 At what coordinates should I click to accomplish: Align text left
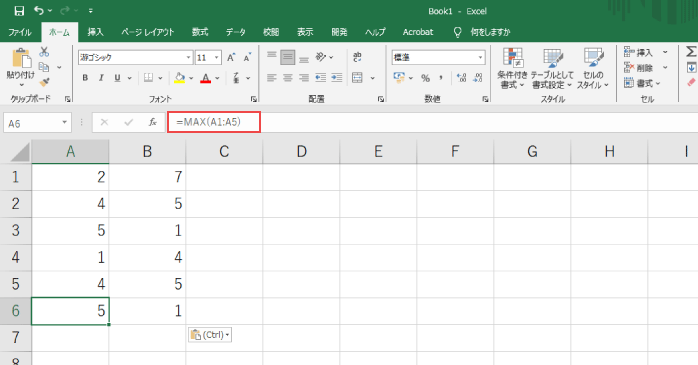click(x=272, y=78)
